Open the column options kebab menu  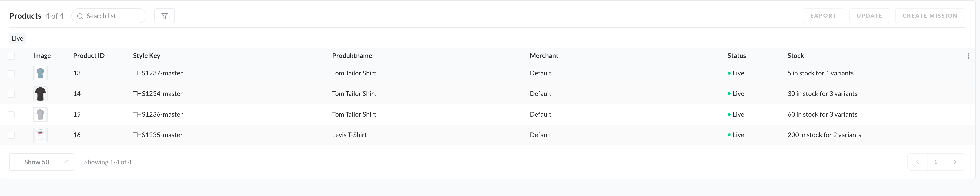pos(968,56)
